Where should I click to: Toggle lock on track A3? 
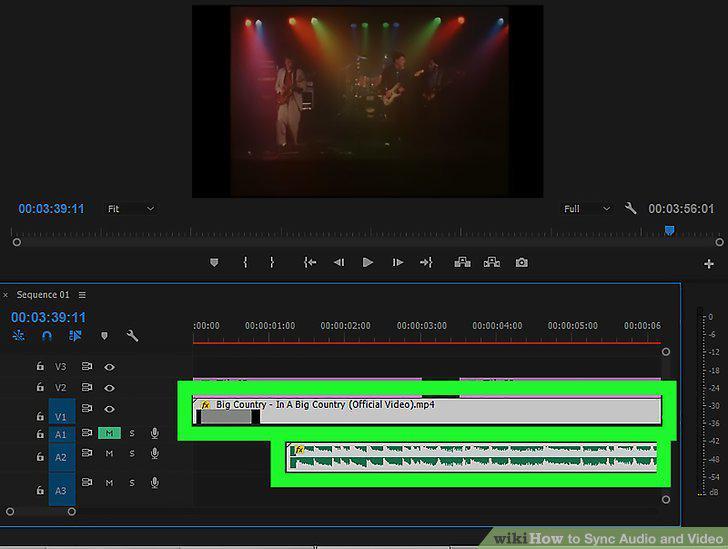(x=40, y=490)
